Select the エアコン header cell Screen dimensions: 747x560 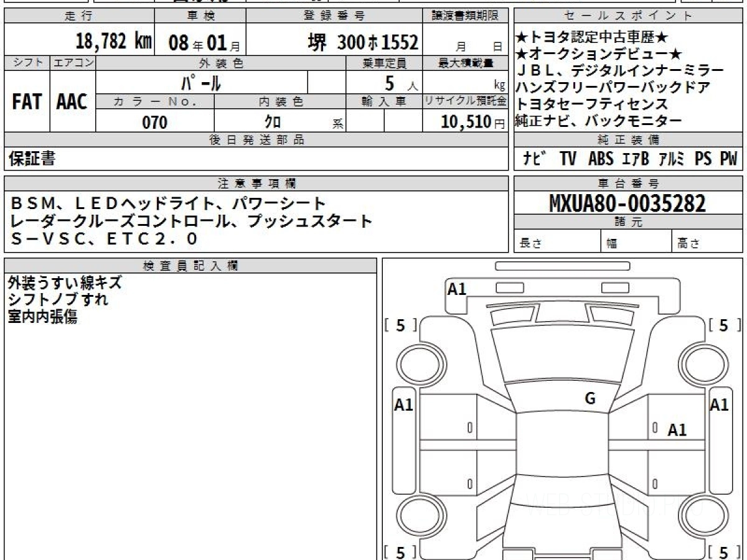click(72, 62)
